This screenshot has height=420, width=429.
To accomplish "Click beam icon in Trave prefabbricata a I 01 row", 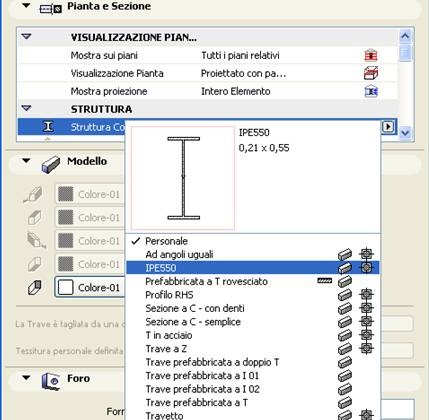I will click(x=345, y=376).
